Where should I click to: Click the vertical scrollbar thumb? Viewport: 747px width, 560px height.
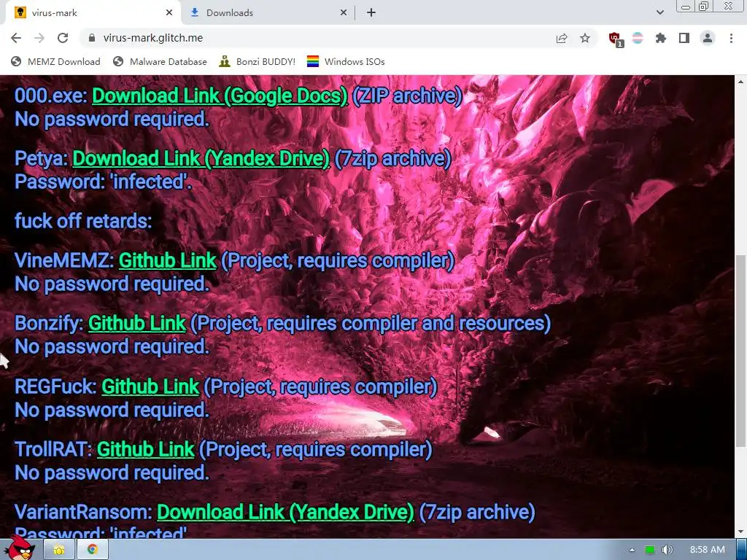click(x=740, y=351)
